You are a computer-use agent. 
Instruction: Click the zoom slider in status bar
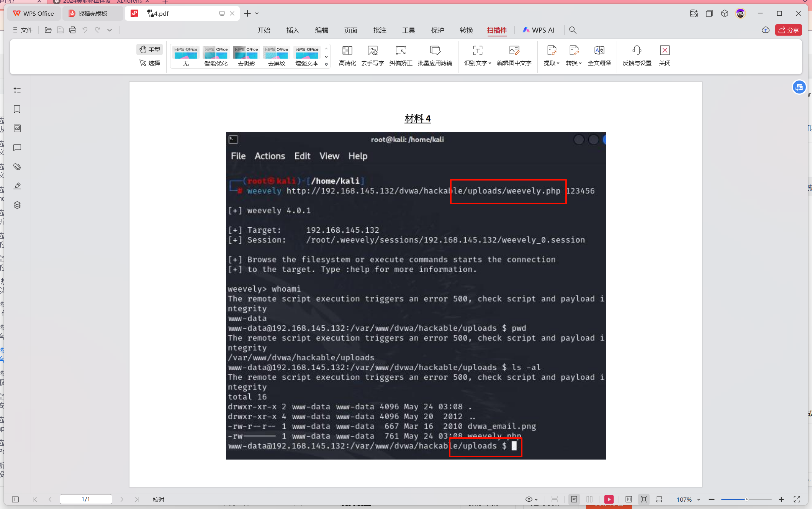pos(746,499)
